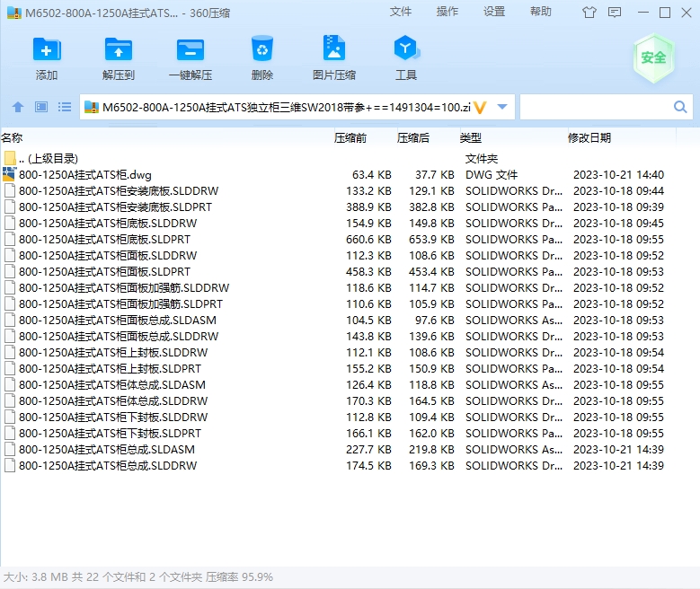Open the 文件 menu
The image size is (700, 589).
[x=401, y=12]
